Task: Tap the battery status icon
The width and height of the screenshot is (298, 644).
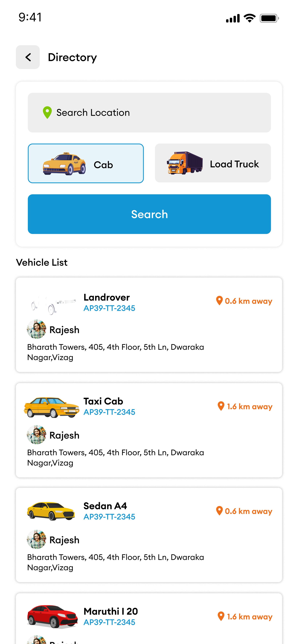Action: (x=269, y=18)
